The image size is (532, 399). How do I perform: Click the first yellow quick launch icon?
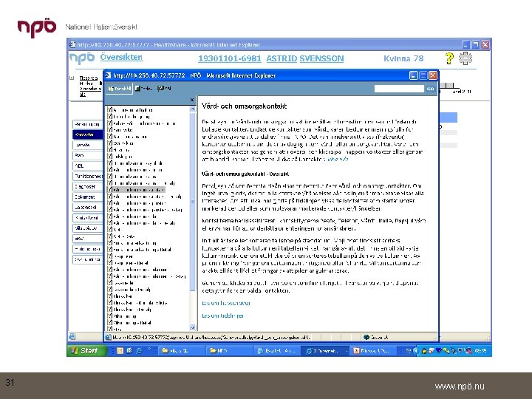coord(120,351)
